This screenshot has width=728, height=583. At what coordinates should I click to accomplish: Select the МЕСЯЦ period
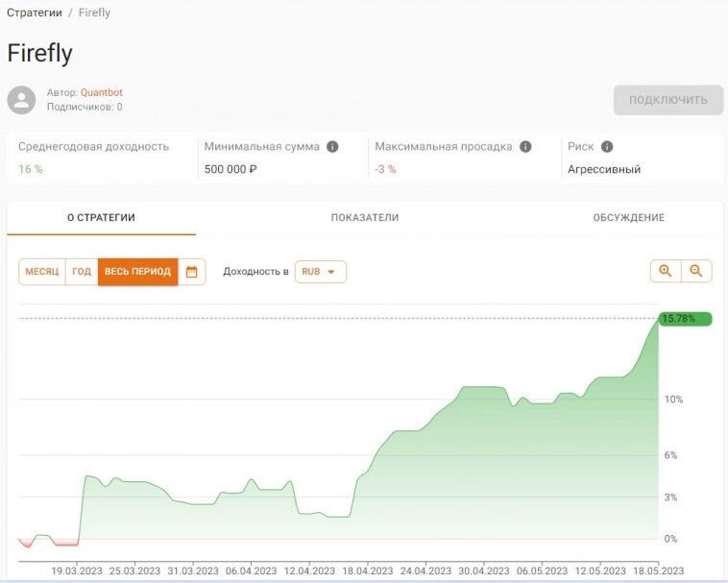pos(42,272)
